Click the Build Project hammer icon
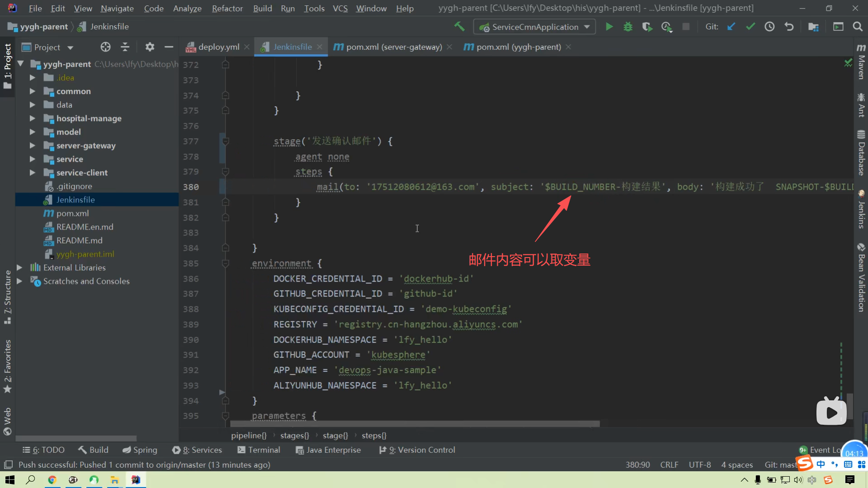The height and width of the screenshot is (488, 868). 459,27
